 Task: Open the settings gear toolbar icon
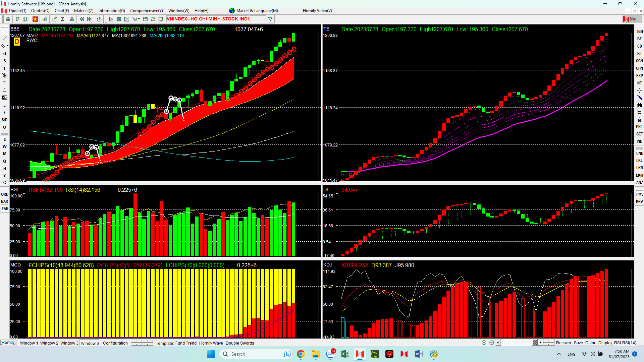pos(119,19)
